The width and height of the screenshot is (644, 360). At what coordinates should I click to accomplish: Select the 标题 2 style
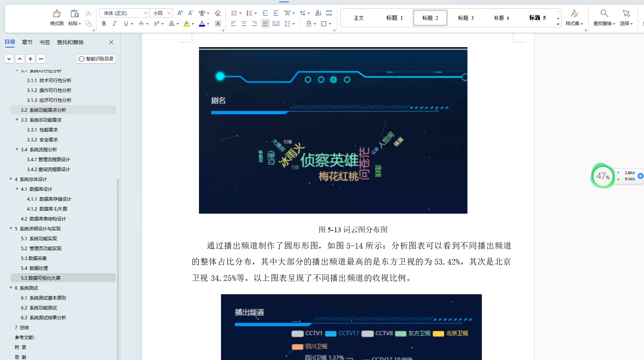click(430, 18)
